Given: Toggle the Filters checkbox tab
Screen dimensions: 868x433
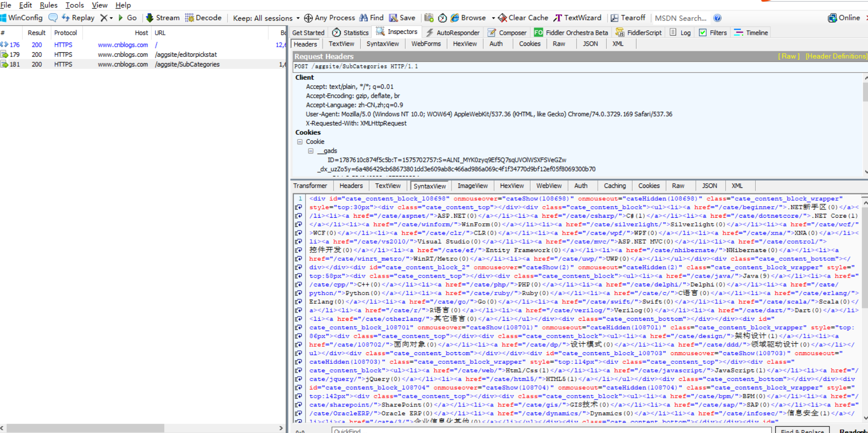Looking at the screenshot, I should (713, 33).
